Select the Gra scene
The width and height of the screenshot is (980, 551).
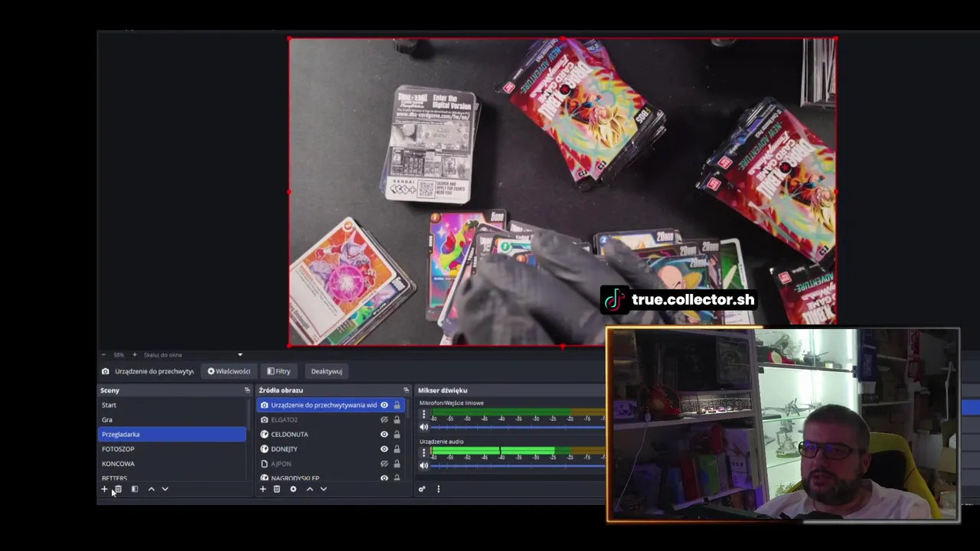tap(172, 419)
